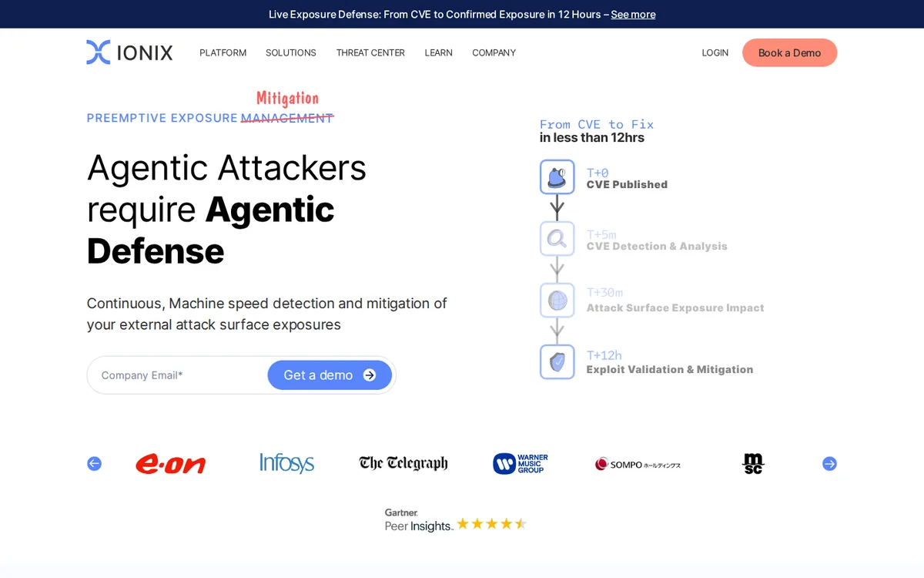Click the Login link
The height and width of the screenshot is (578, 924).
715,52
